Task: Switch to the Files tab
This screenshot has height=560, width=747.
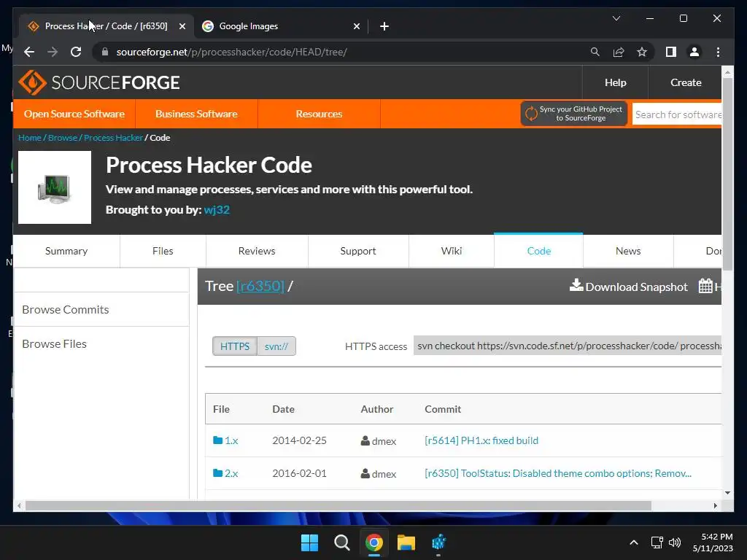Action: point(163,251)
